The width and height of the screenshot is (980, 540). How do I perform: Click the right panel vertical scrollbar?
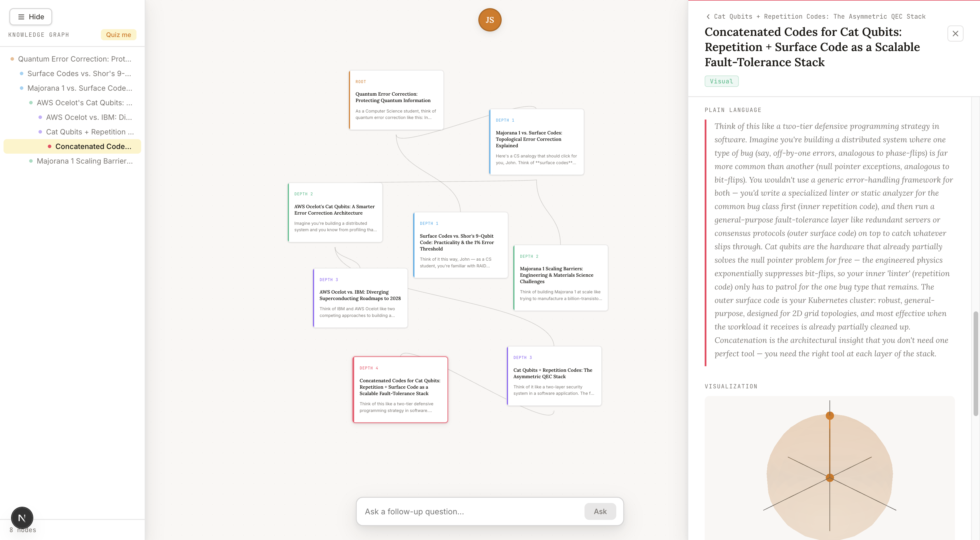pos(975,363)
